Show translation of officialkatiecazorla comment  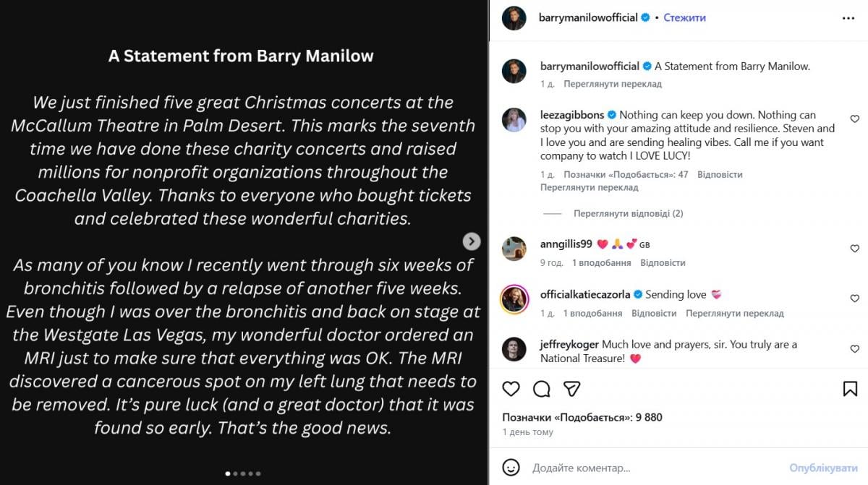tap(734, 314)
